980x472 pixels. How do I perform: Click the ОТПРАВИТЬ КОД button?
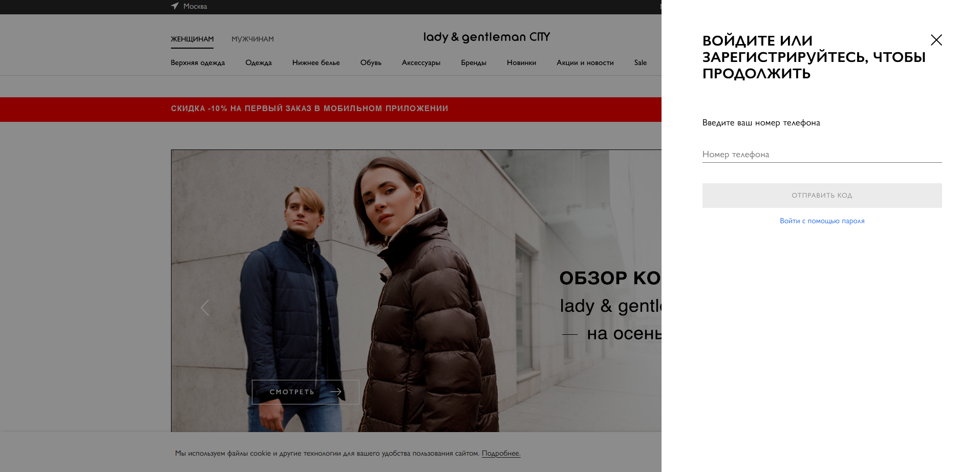point(822,196)
